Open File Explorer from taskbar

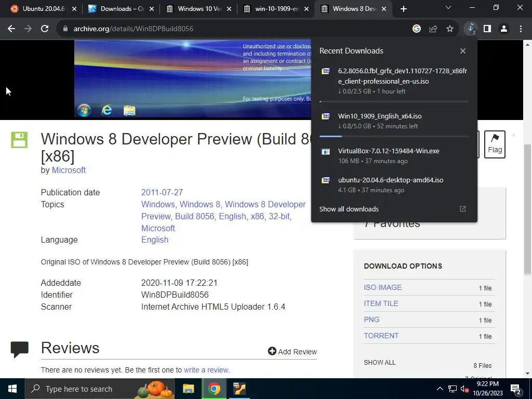point(188,389)
